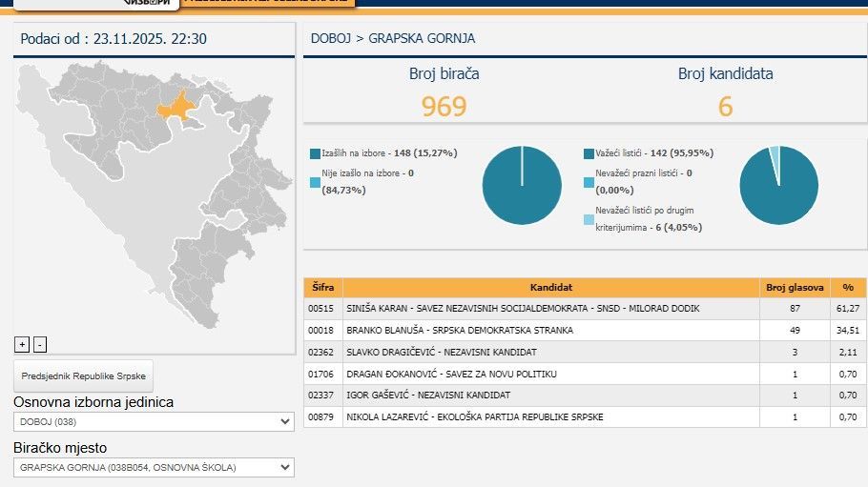
Task: Click the Izbori logo in top banner
Action: point(153,3)
